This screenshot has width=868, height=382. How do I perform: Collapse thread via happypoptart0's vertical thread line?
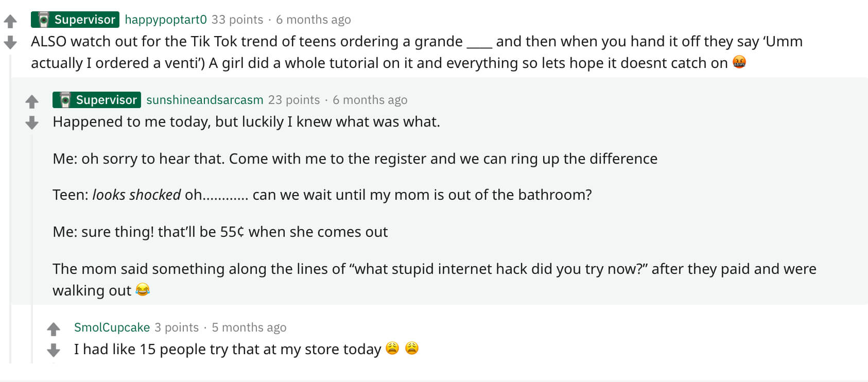click(10, 206)
